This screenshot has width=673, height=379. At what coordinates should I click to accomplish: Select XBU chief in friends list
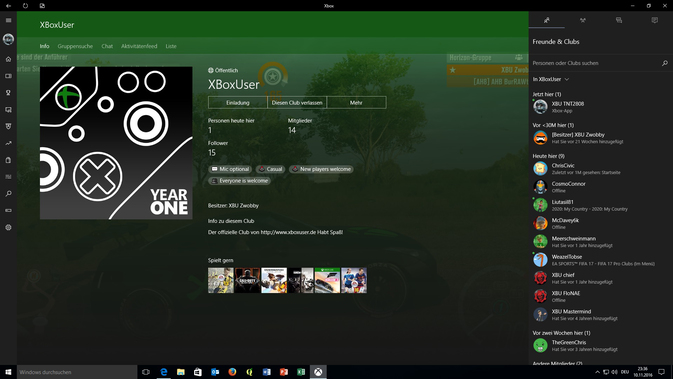pyautogui.click(x=600, y=278)
